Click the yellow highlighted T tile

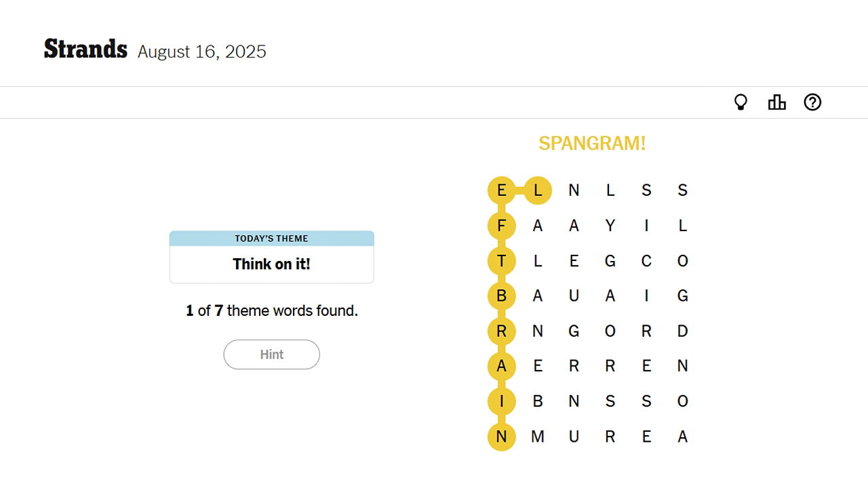[x=502, y=261]
